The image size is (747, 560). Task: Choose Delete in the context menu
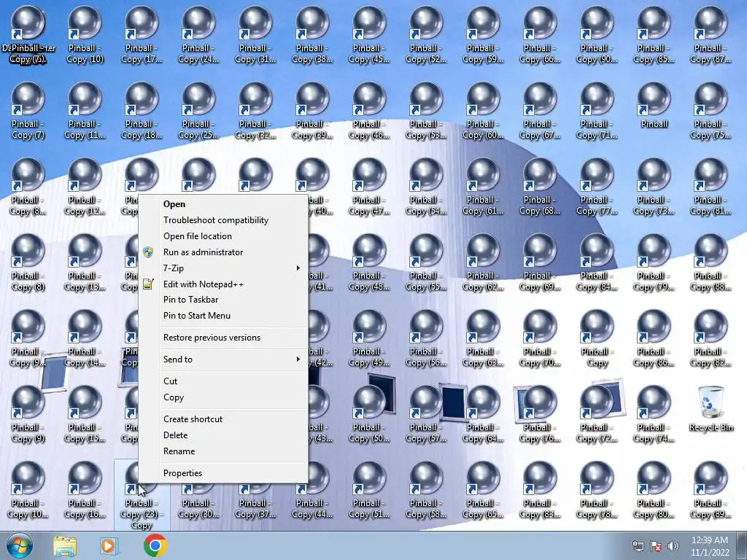[x=223, y=435]
